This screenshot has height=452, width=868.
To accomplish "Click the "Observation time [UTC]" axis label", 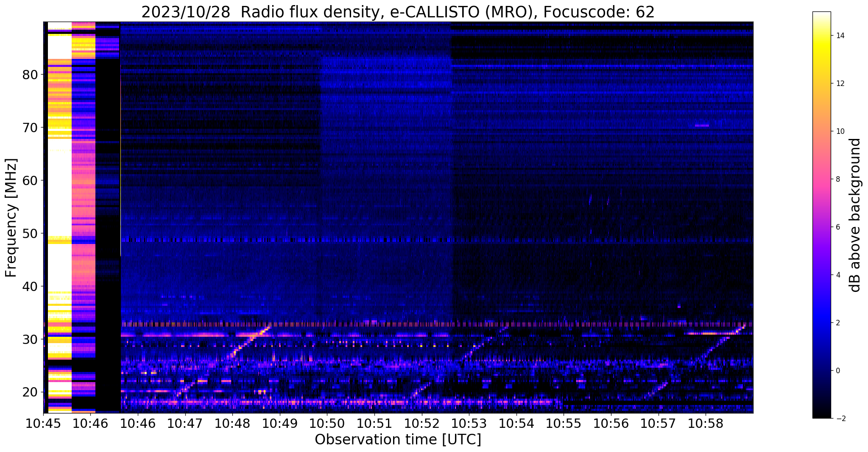I will click(x=398, y=440).
